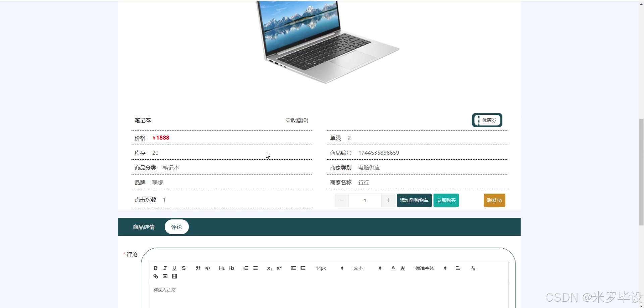Apply Heading 2 style
The image size is (644, 308).
click(x=231, y=268)
